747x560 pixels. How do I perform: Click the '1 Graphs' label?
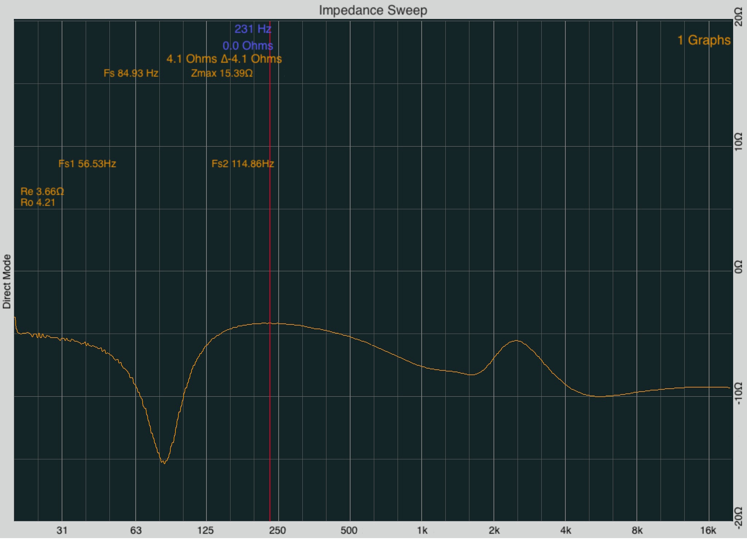(704, 40)
